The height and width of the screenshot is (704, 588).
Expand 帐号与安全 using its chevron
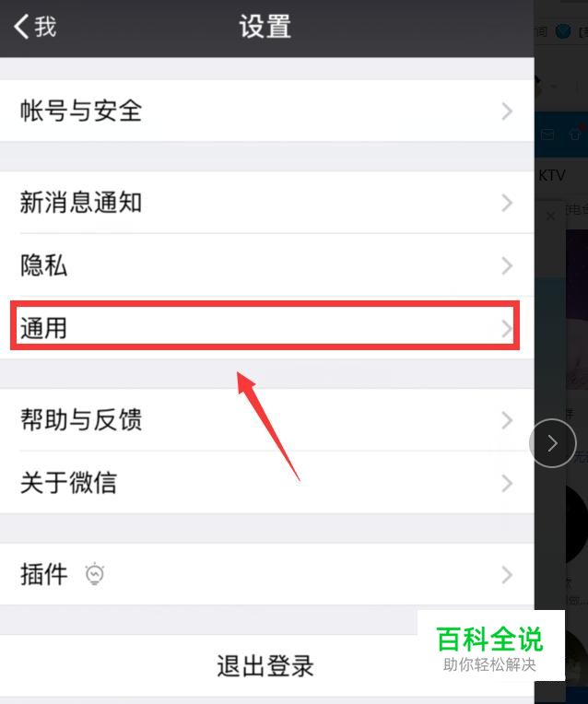point(507,111)
